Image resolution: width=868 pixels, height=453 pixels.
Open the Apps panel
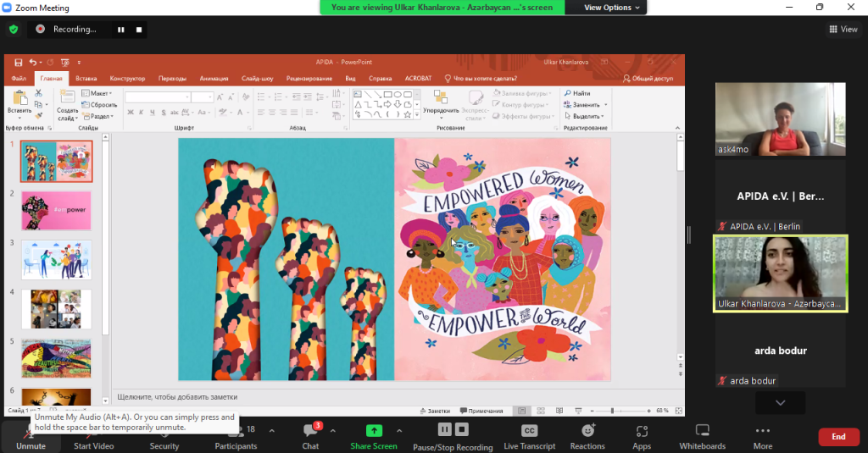pos(642,436)
